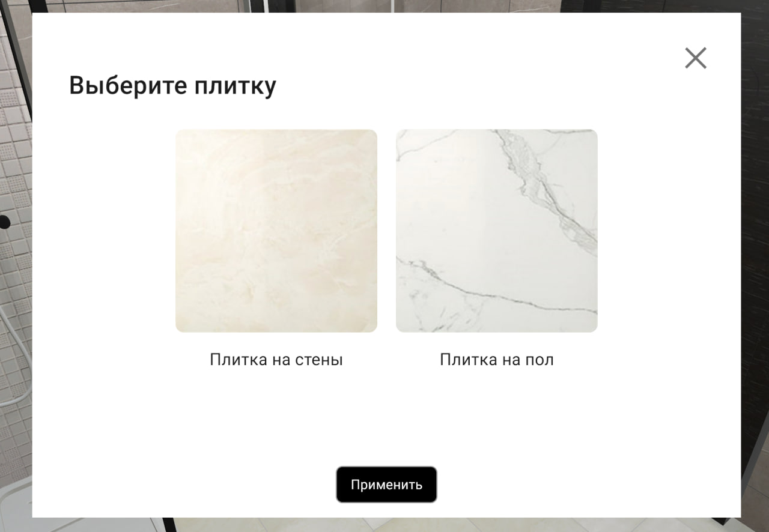Click the black drain circle behind the dialog

point(5,222)
